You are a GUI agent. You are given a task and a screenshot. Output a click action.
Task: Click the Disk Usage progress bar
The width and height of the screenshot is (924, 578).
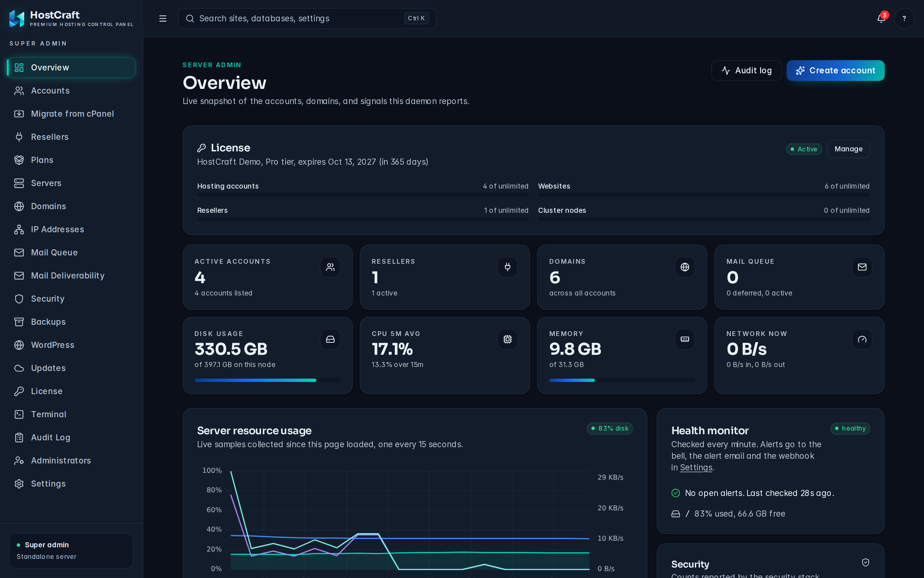pyautogui.click(x=268, y=380)
